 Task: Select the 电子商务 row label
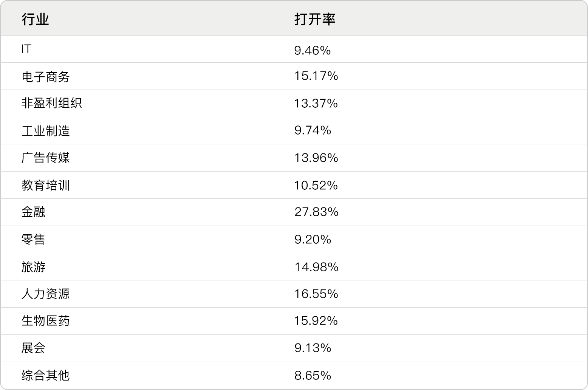pyautogui.click(x=45, y=77)
